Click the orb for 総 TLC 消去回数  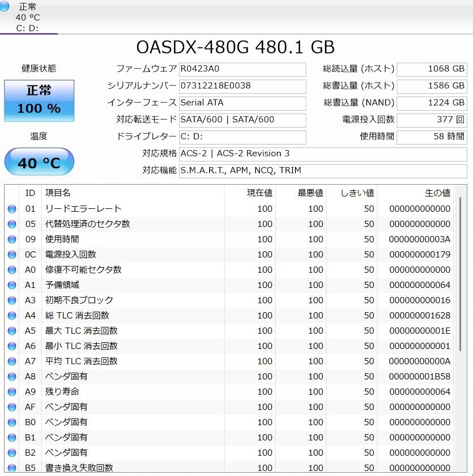(x=12, y=316)
